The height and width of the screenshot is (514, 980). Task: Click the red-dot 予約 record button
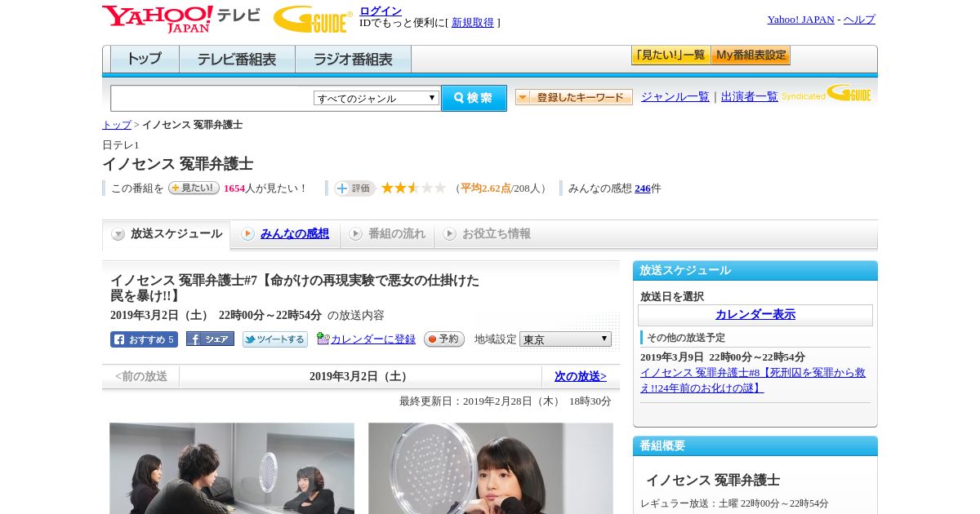tap(444, 339)
